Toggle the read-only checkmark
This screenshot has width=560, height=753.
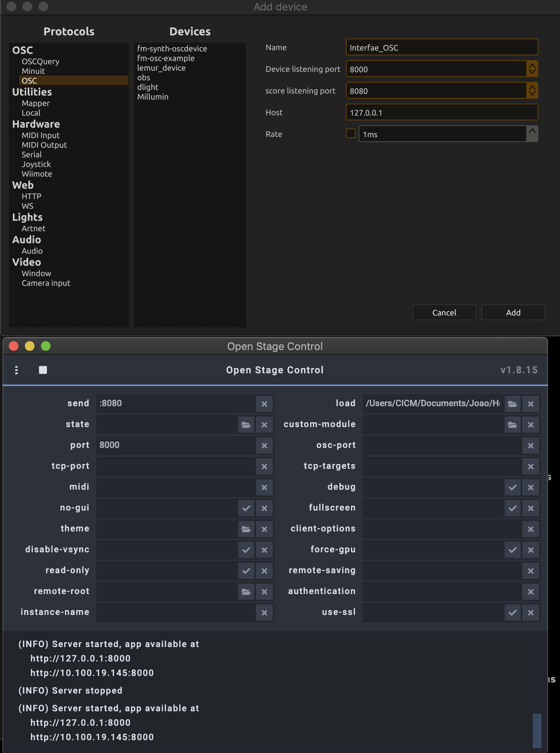246,571
